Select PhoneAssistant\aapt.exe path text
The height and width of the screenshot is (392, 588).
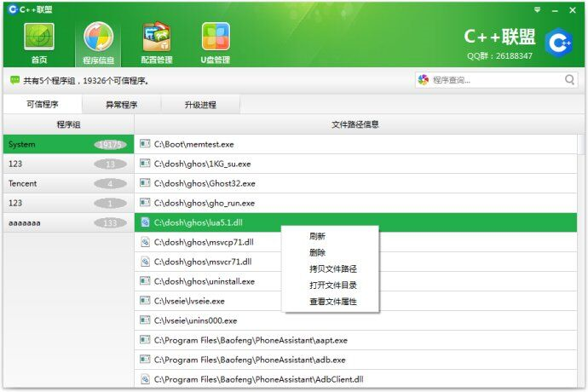(x=251, y=340)
